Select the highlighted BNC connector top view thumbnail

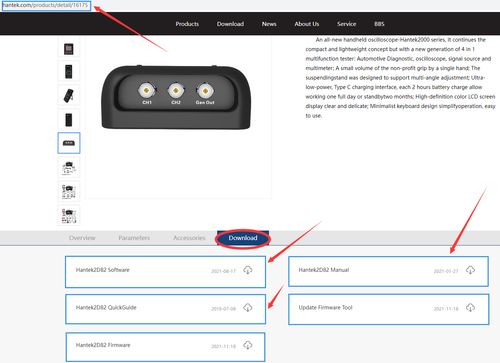(x=69, y=143)
